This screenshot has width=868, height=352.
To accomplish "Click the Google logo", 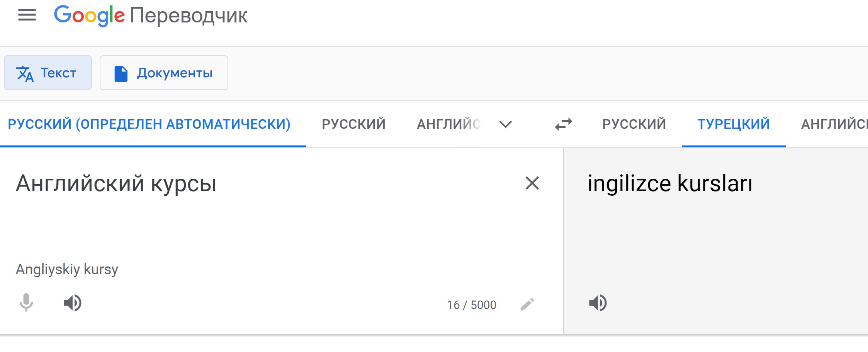I will (89, 16).
